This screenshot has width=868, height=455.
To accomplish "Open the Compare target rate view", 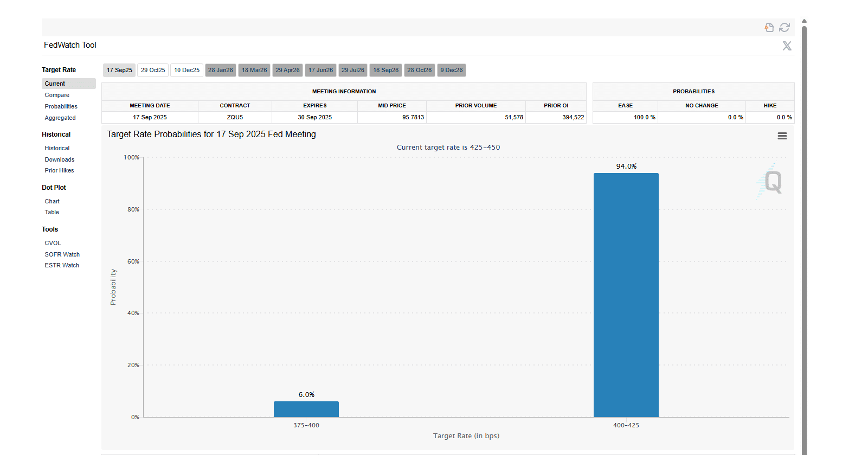I will tap(57, 95).
